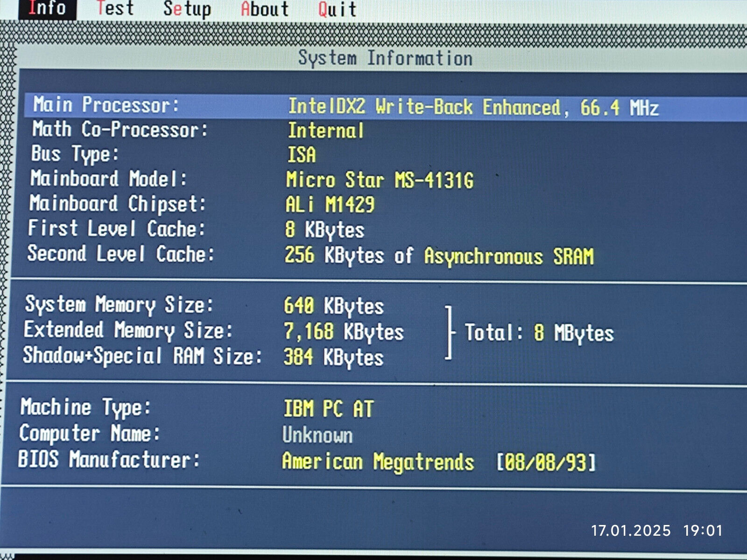Click the 'Second Level Cache:' label
The height and width of the screenshot is (560, 747).
click(x=121, y=254)
